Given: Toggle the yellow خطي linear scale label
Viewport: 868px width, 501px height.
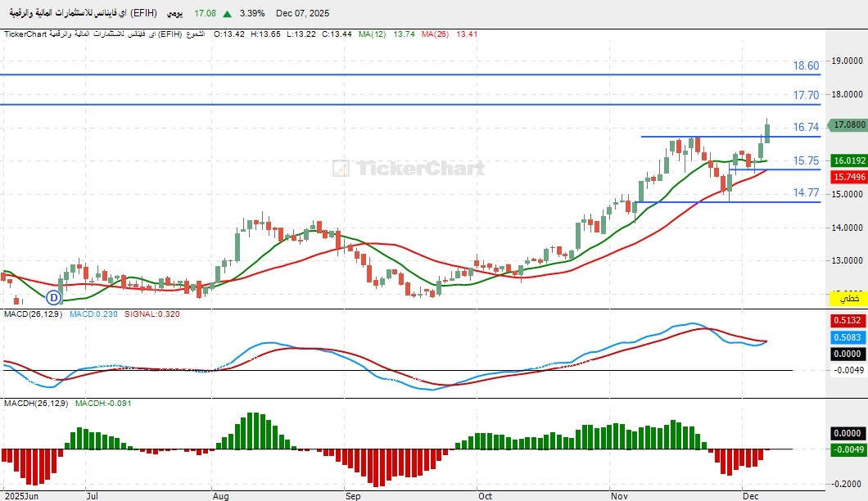Looking at the screenshot, I should click(x=847, y=299).
